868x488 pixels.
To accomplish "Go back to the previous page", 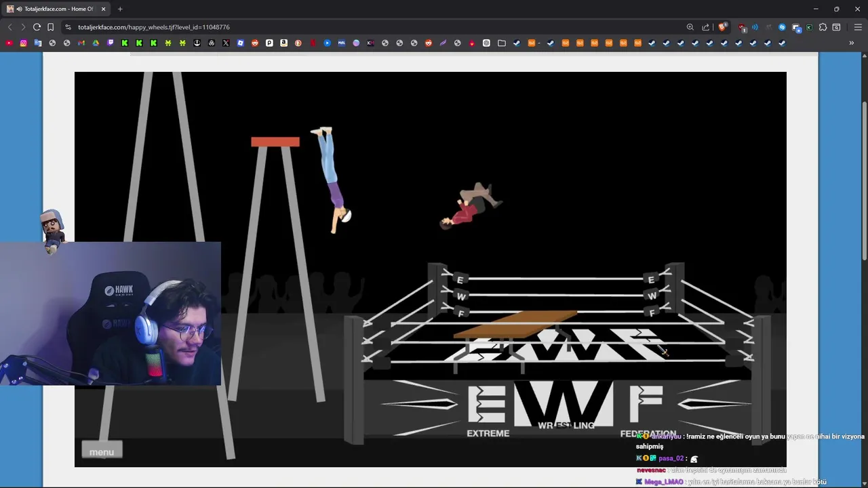I will (x=9, y=27).
